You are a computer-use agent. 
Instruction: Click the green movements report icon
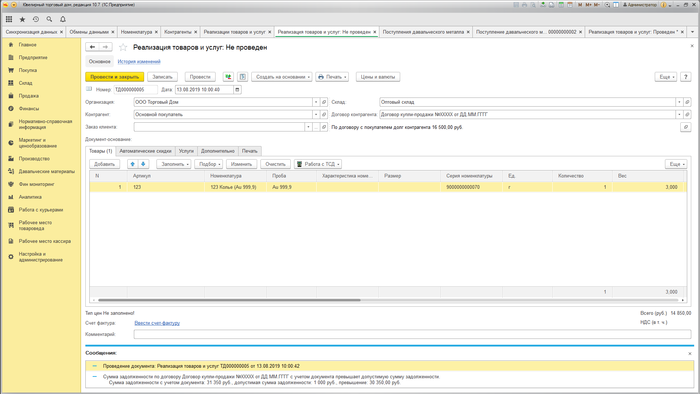click(x=228, y=77)
